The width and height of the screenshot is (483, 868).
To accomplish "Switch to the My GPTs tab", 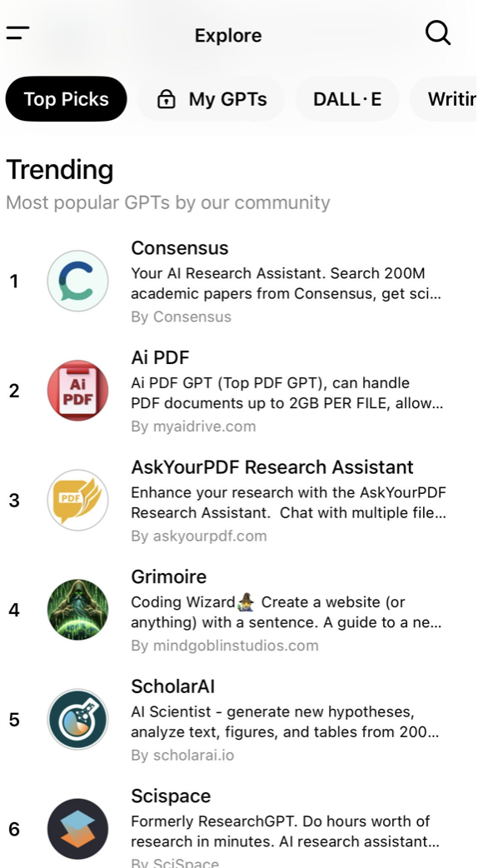I will 212,99.
